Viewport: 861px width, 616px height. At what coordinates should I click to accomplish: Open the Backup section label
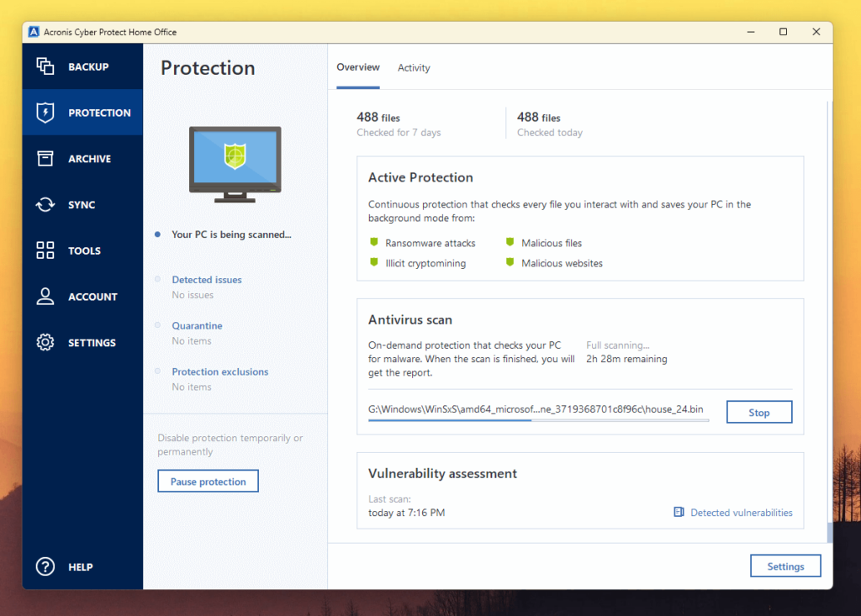(x=88, y=67)
